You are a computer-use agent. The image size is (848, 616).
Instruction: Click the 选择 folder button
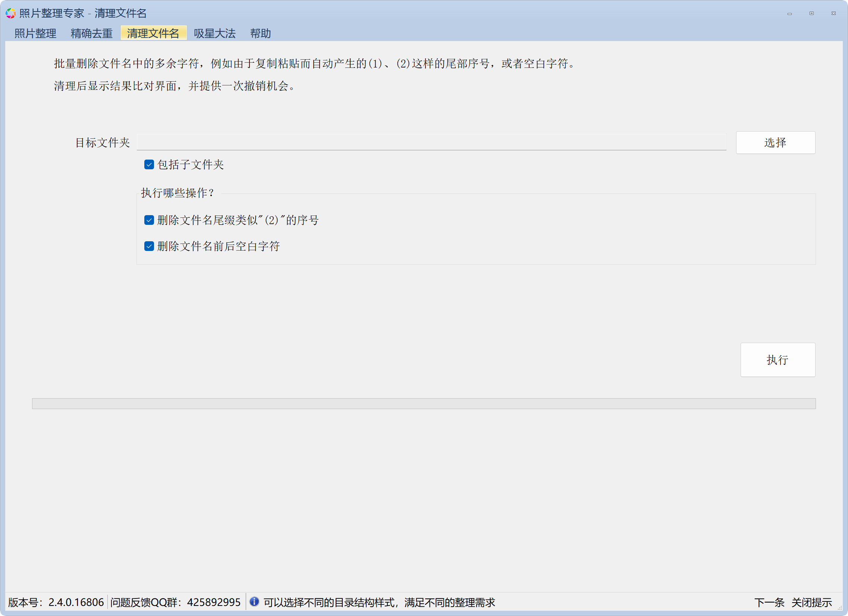(775, 142)
